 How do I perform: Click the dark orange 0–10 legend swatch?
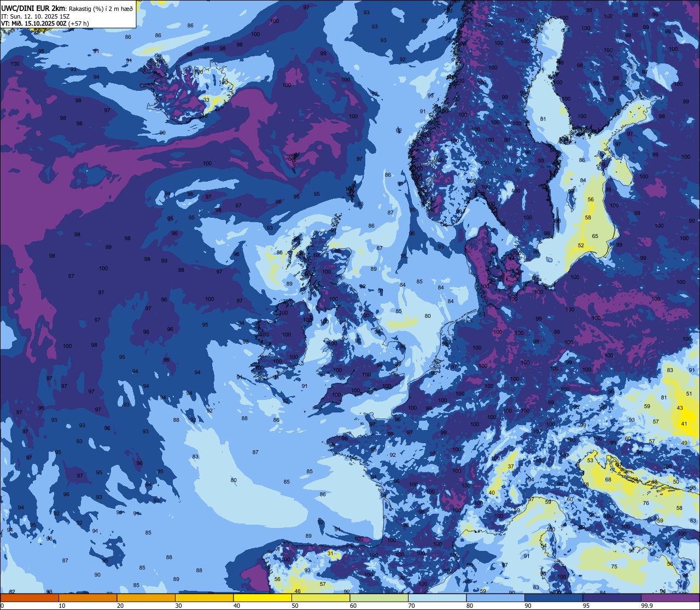coord(30,597)
